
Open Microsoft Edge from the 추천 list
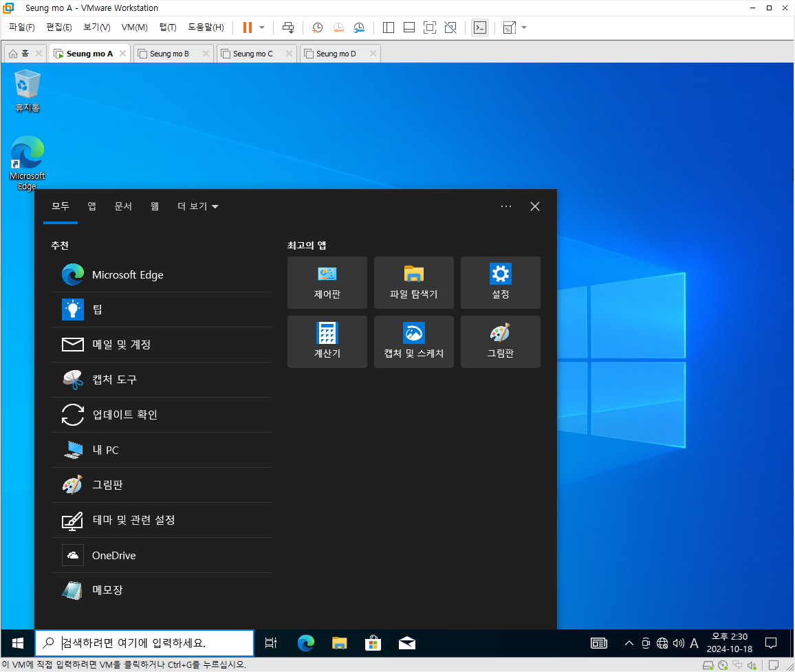pos(161,275)
